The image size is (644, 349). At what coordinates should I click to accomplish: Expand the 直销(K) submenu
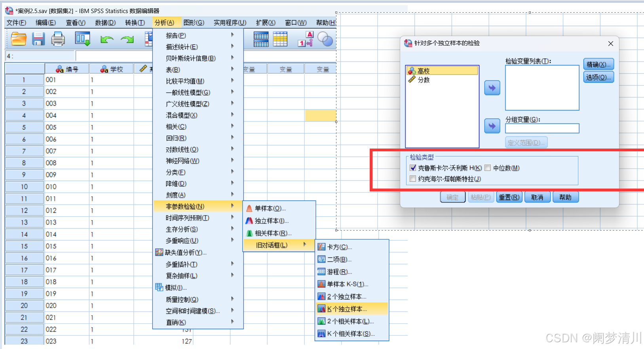point(198,322)
